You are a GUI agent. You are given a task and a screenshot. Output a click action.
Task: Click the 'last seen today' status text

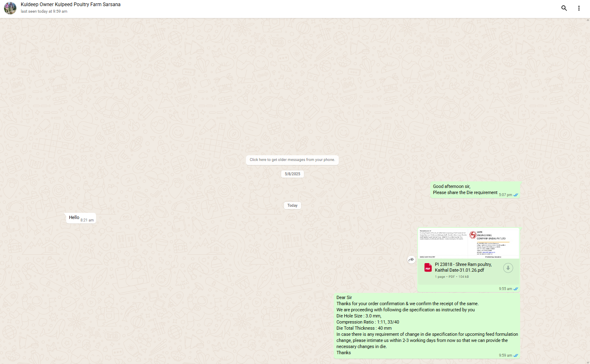point(44,11)
